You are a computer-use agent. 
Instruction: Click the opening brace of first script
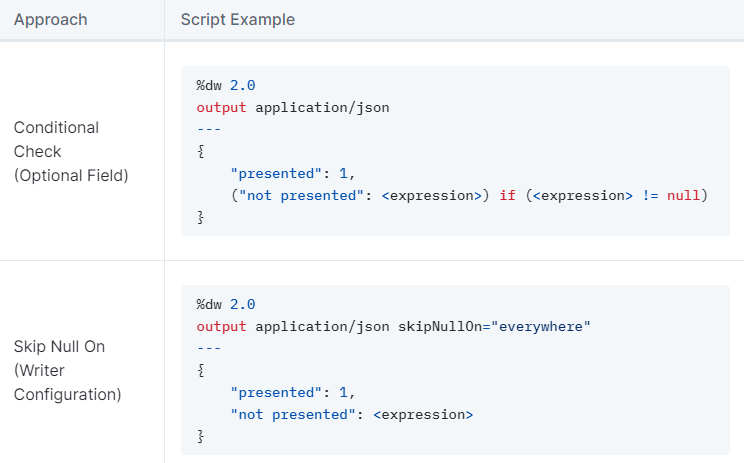[x=201, y=151]
